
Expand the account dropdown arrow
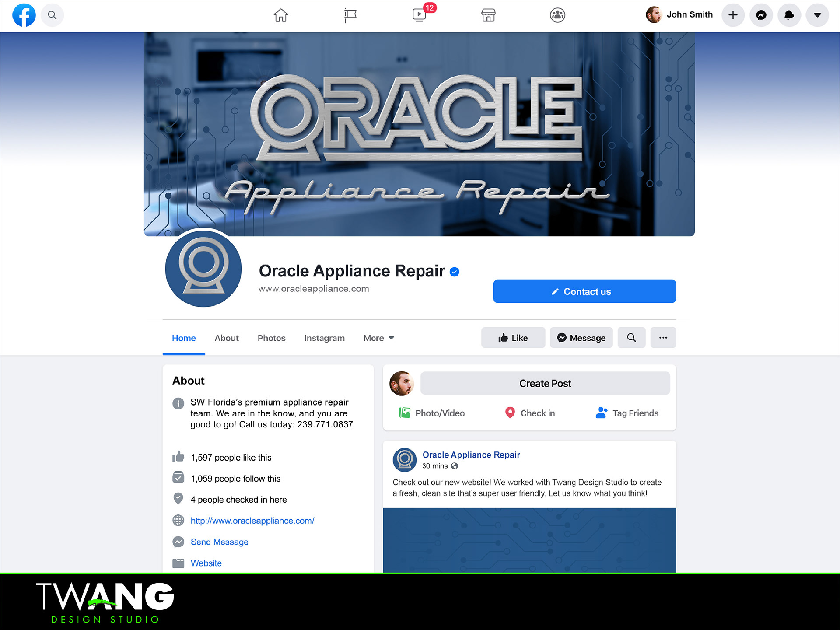point(817,15)
